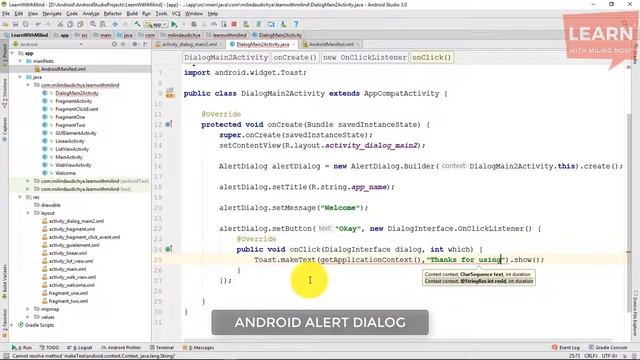Click the Replace icon in toolbar
Viewport: 640px width, 360px height.
[103, 24]
